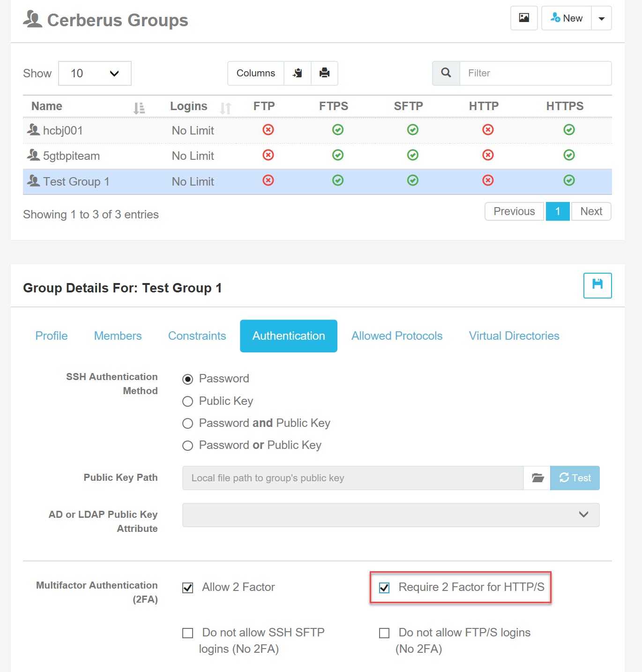Click FTP disabled icon for 5gtbpiteam
This screenshot has height=672, width=642.
coord(268,155)
